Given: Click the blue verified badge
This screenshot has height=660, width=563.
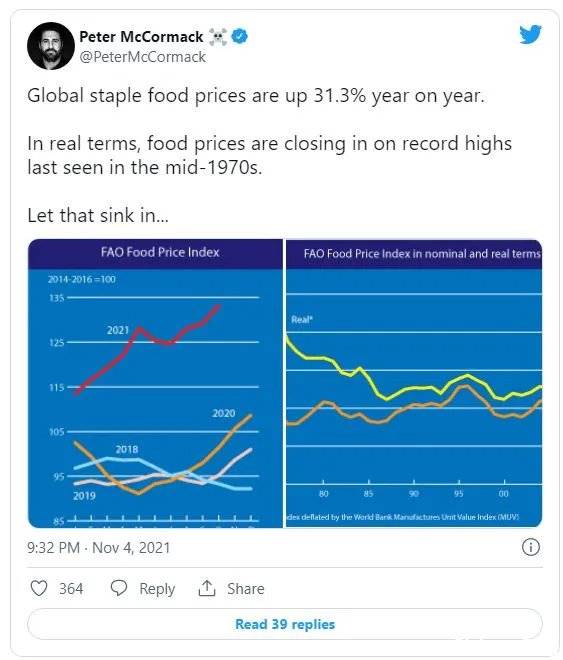Looking at the screenshot, I should (240, 37).
